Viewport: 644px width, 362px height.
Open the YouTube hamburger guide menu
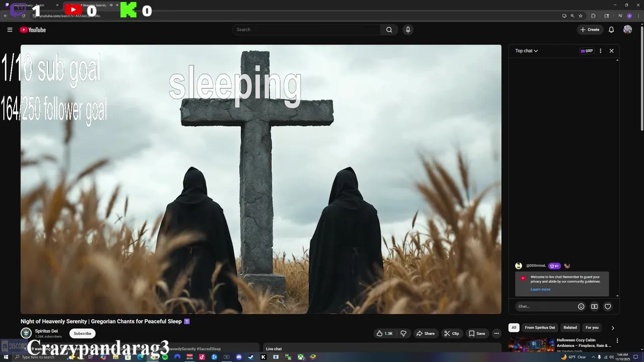click(x=10, y=30)
